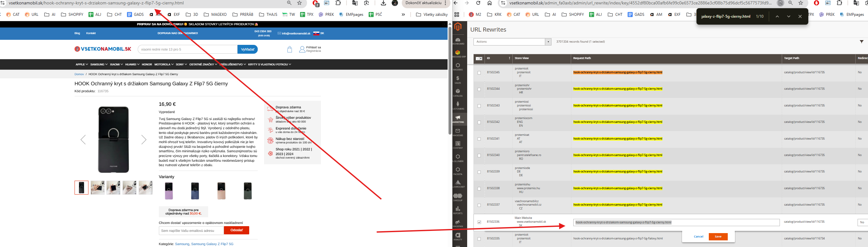Open Customers in the admin sidebar
Screen dimensions: 868x247
pyautogui.click(x=458, y=105)
